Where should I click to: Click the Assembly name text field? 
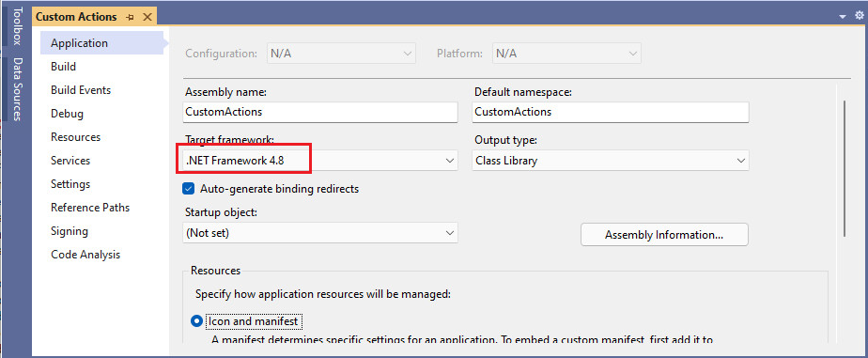tap(320, 112)
